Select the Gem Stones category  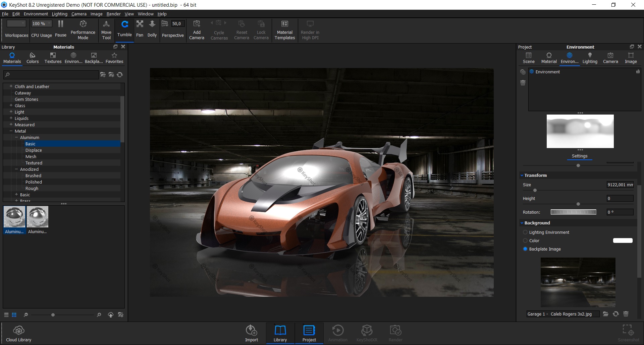(26, 99)
